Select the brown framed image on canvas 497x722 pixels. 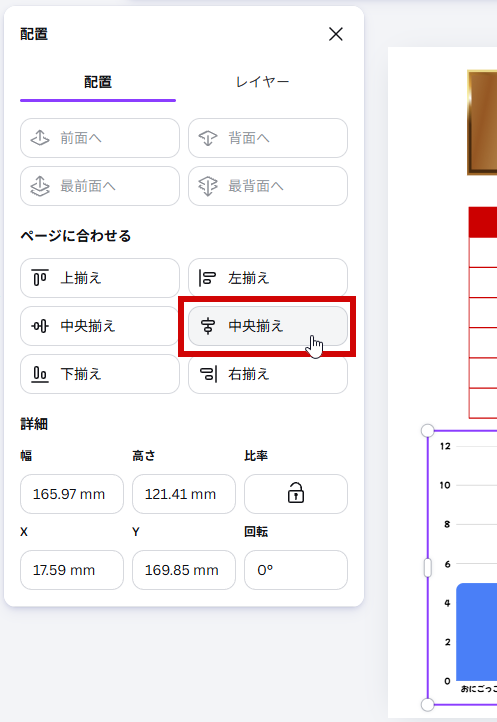tap(482, 122)
